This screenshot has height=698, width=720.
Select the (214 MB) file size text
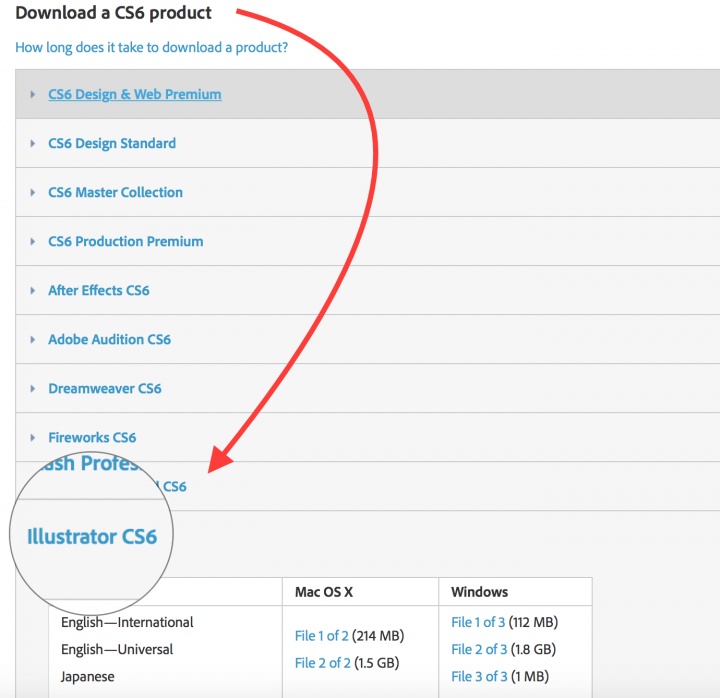pyautogui.click(x=378, y=636)
